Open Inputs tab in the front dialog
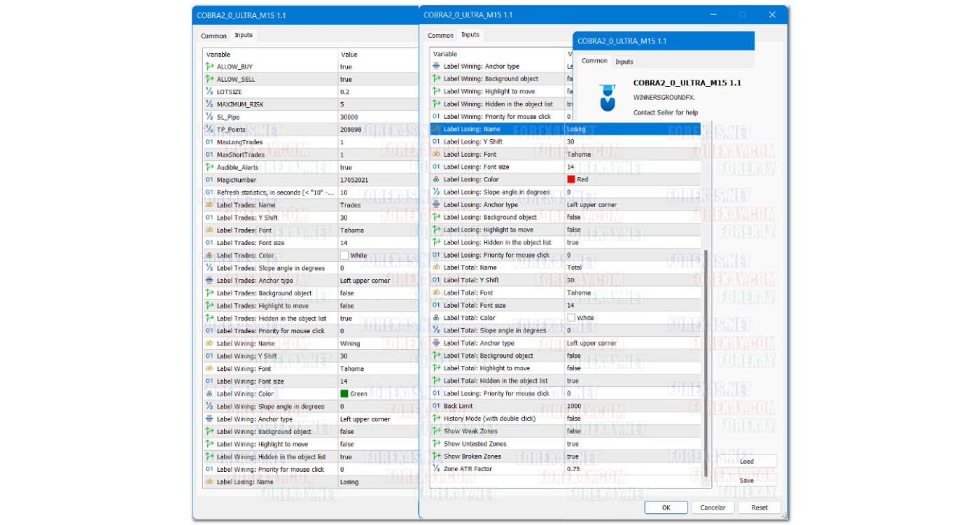Viewport: 980px width, 525px height. 624,62
